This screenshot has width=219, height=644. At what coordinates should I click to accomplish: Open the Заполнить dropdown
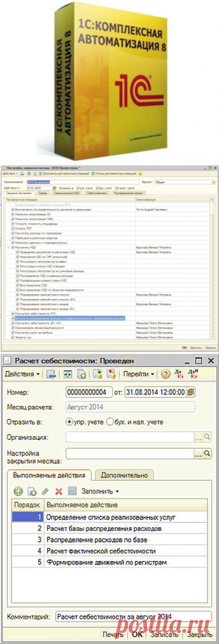[100, 490]
